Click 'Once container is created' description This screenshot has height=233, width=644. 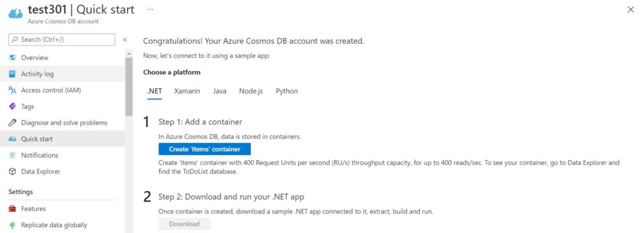(x=296, y=212)
